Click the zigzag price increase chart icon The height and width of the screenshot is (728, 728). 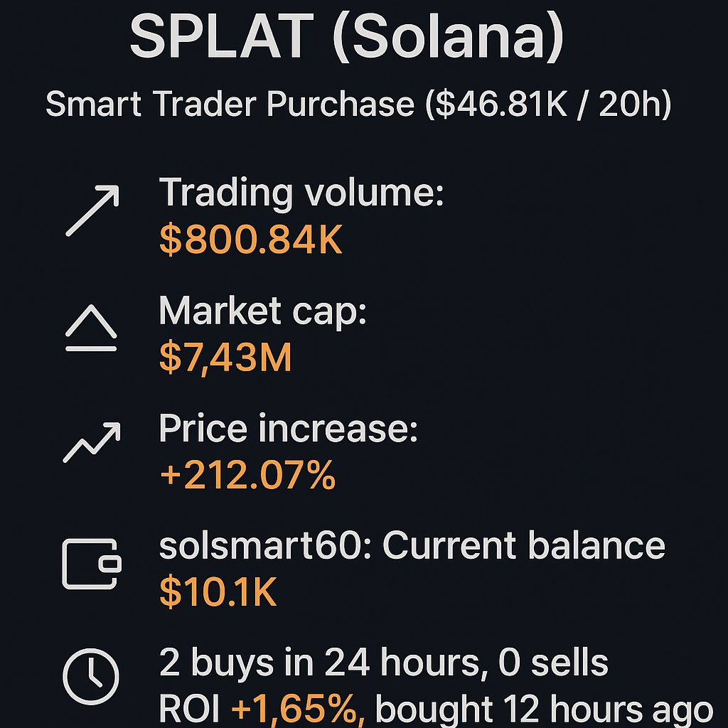coord(92,442)
